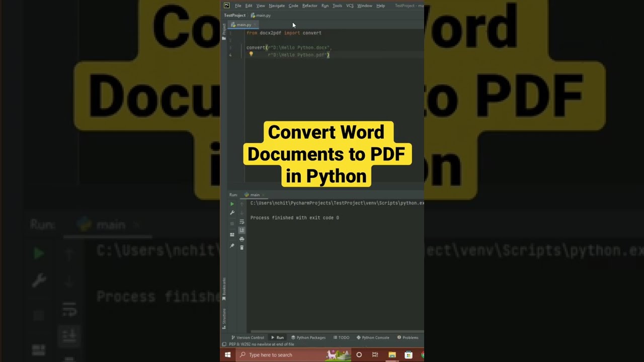Click the tool window quick-access icon in status bar
The image size is (644, 362).
(x=224, y=344)
